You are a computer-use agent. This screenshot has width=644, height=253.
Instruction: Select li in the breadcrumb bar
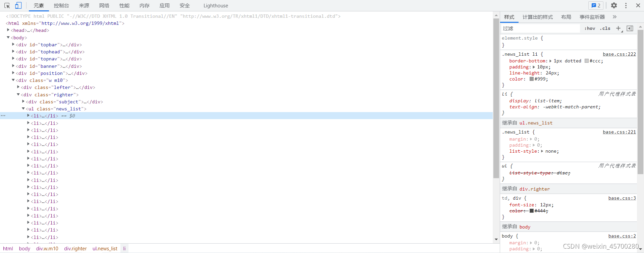pyautogui.click(x=124, y=249)
